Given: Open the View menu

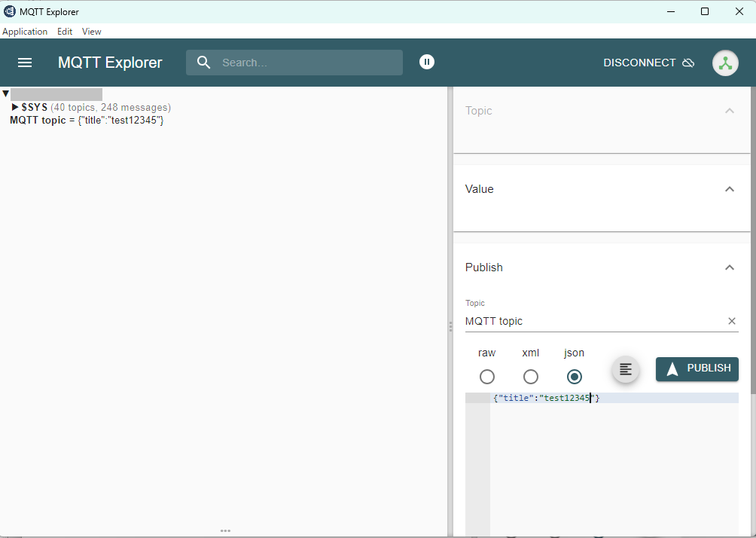Looking at the screenshot, I should click(x=91, y=32).
